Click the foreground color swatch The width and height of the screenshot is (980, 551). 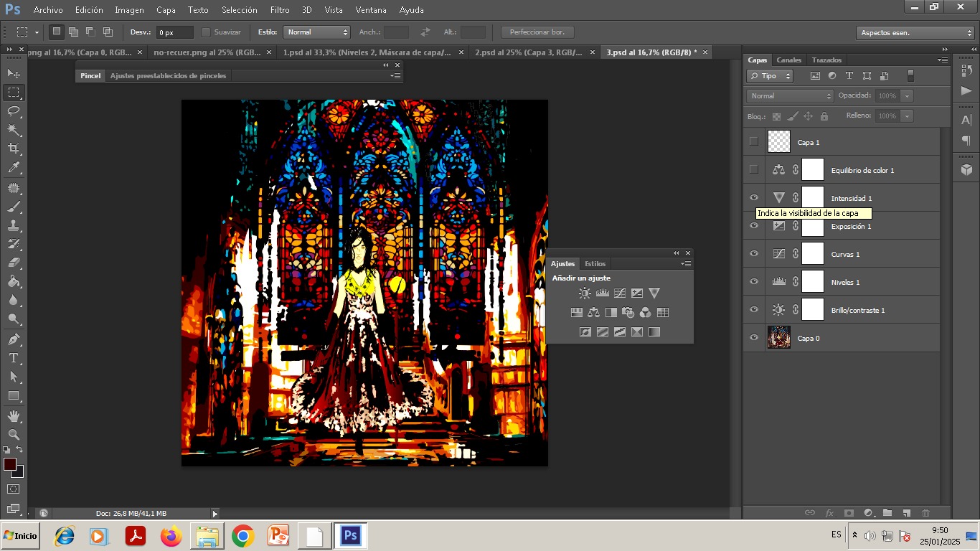point(9,464)
